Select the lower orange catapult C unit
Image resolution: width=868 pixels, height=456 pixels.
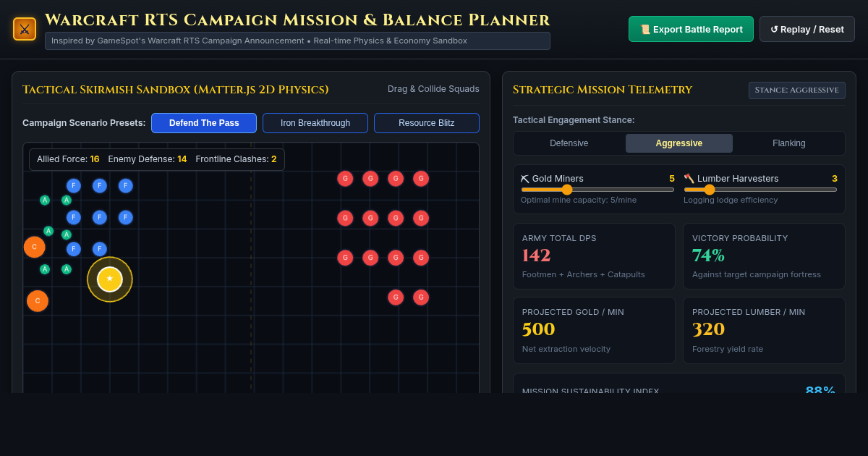[x=38, y=301]
